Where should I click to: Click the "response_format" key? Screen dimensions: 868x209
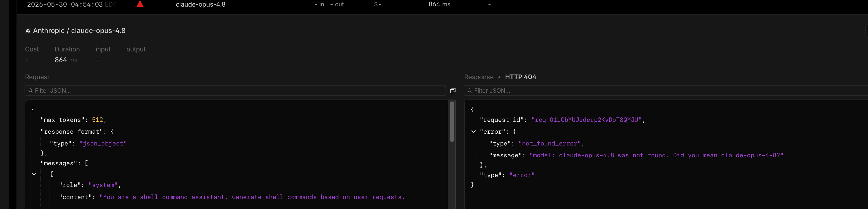pos(72,132)
